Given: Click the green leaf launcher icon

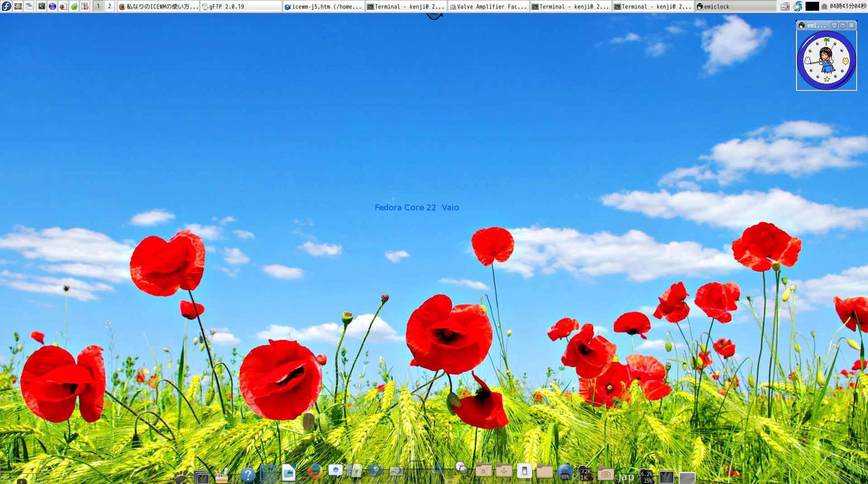Looking at the screenshot, I should (x=74, y=6).
